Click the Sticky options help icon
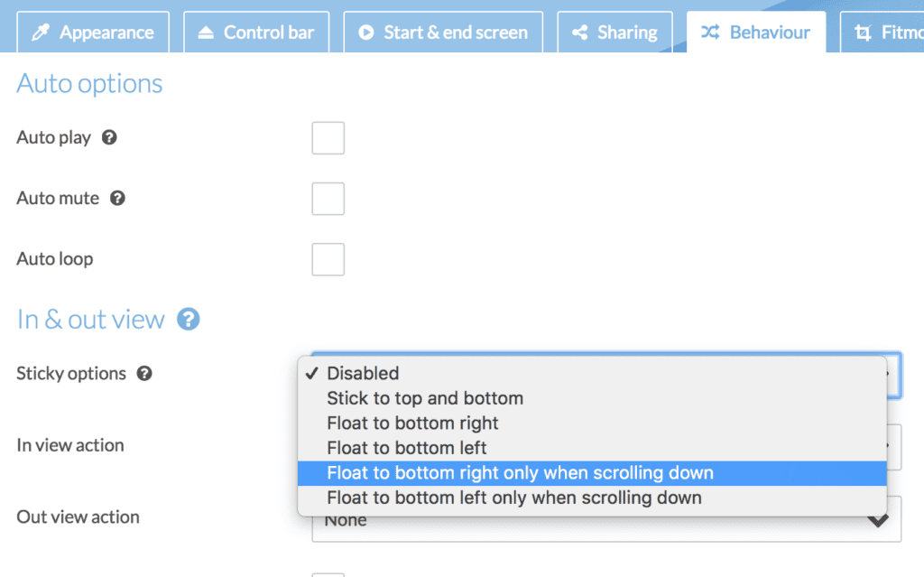 pos(144,373)
